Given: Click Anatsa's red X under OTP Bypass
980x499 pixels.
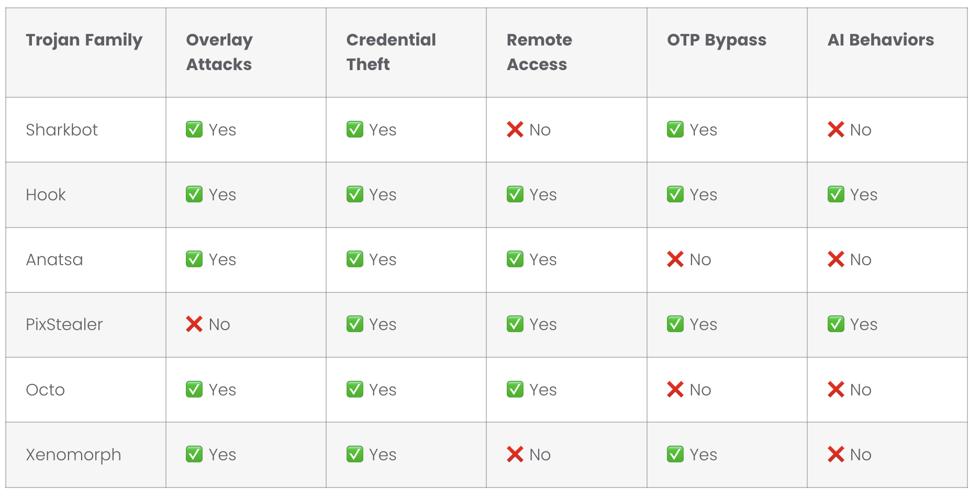Looking at the screenshot, I should click(x=675, y=259).
